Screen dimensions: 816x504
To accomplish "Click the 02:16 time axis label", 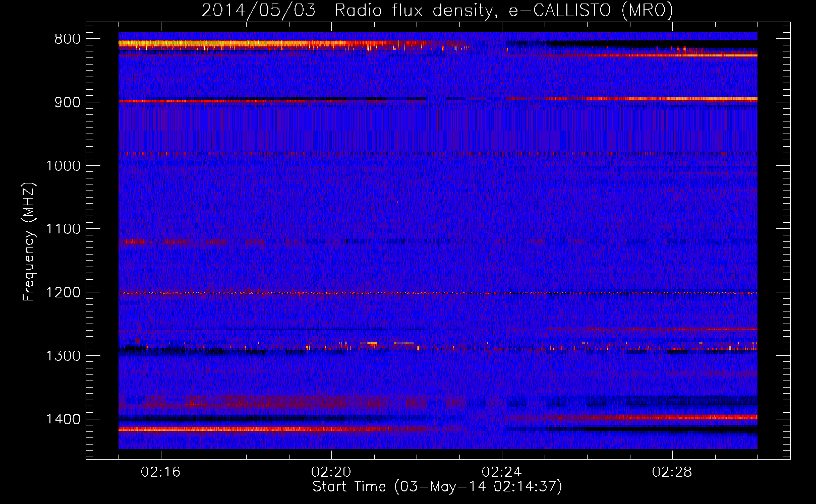I will click(161, 472).
